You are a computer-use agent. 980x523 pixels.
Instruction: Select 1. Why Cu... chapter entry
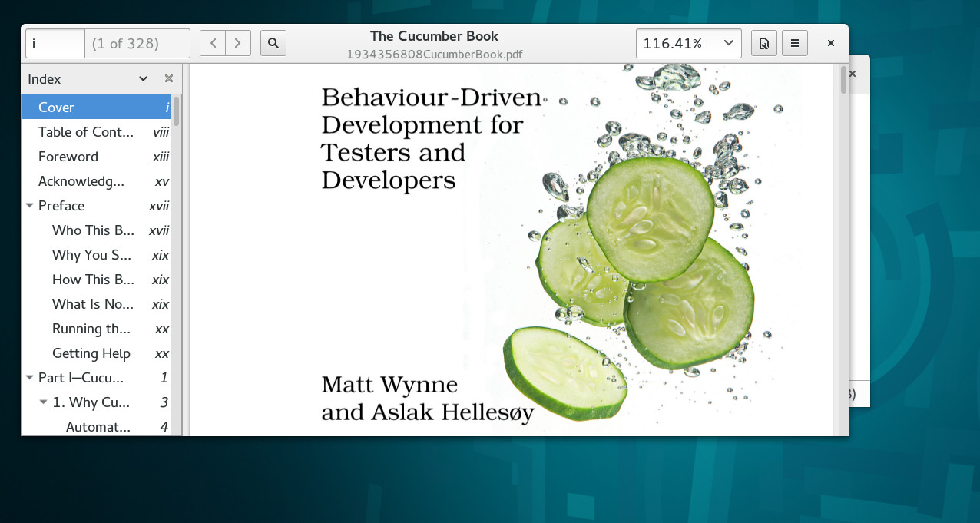click(x=96, y=402)
